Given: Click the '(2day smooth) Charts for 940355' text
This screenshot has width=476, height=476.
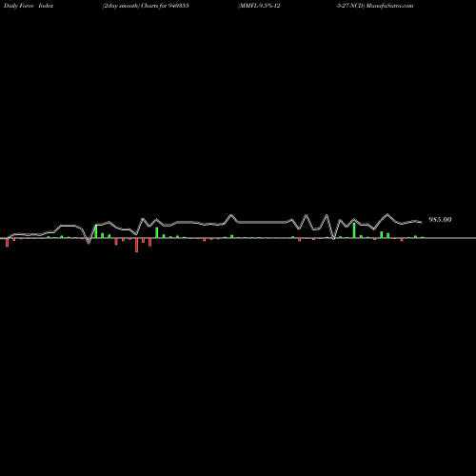Looking at the screenshot, I should [x=146, y=6].
